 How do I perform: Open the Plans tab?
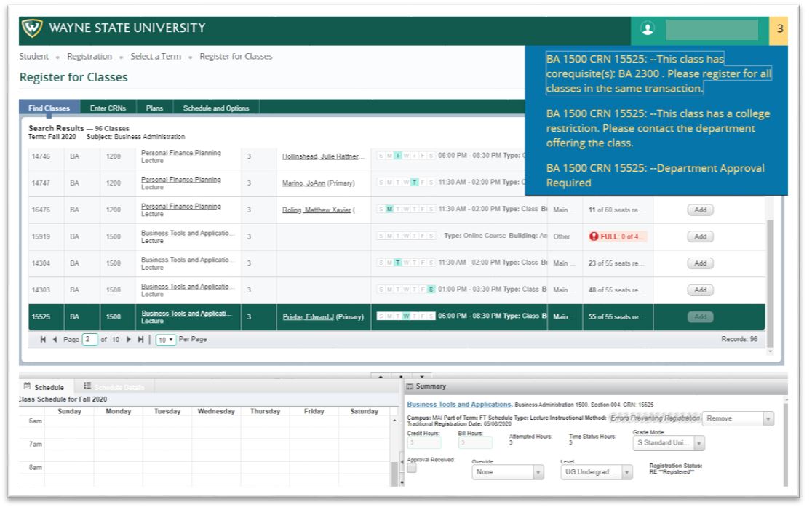click(154, 108)
